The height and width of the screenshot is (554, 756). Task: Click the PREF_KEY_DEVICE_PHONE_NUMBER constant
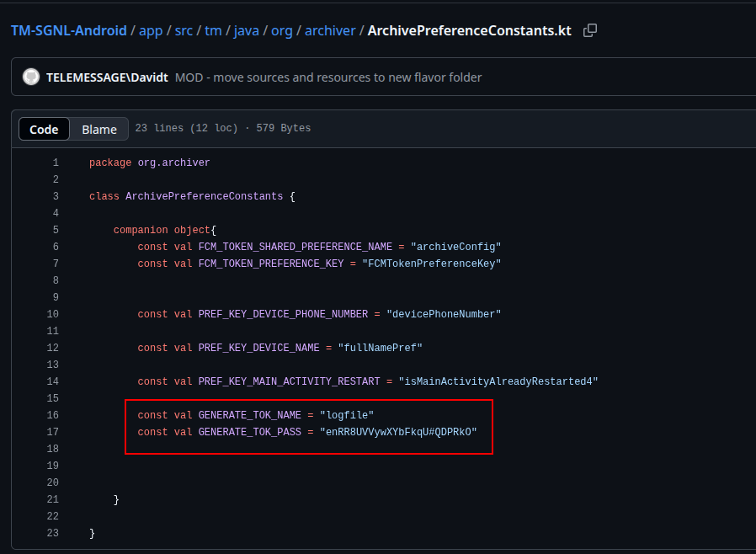point(283,314)
